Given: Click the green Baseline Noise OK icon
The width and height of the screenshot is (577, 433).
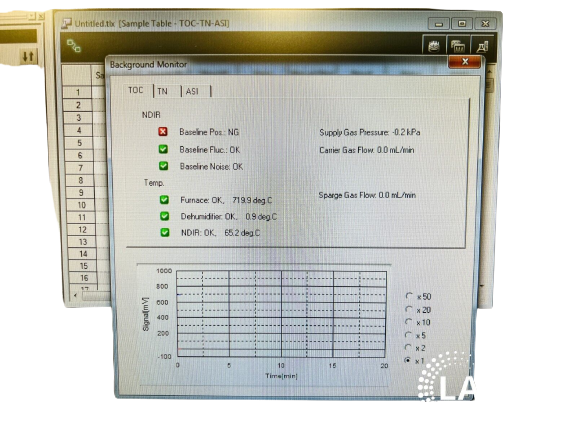Looking at the screenshot, I should pos(163,166).
